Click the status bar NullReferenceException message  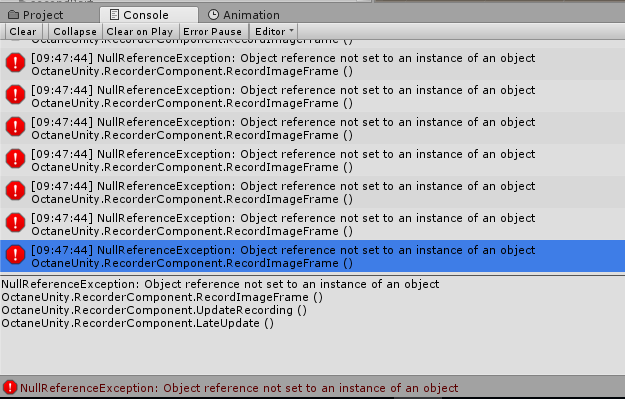click(239, 388)
